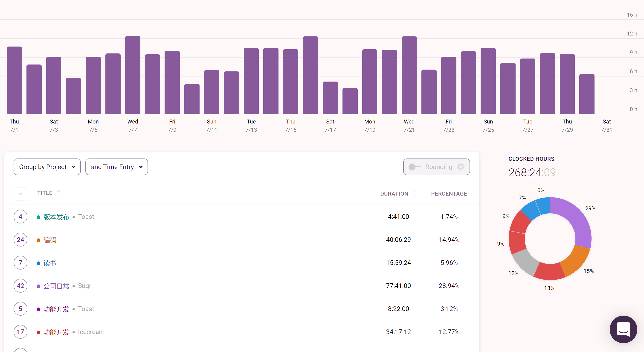This screenshot has height=352, width=644.
Task: Open Rounding settings gear icon
Action: (461, 167)
